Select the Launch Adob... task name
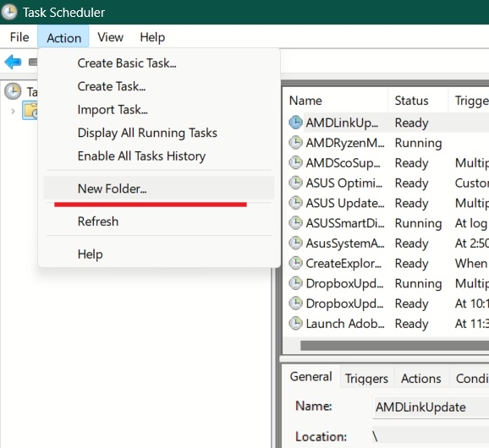The image size is (489, 448). (x=345, y=324)
